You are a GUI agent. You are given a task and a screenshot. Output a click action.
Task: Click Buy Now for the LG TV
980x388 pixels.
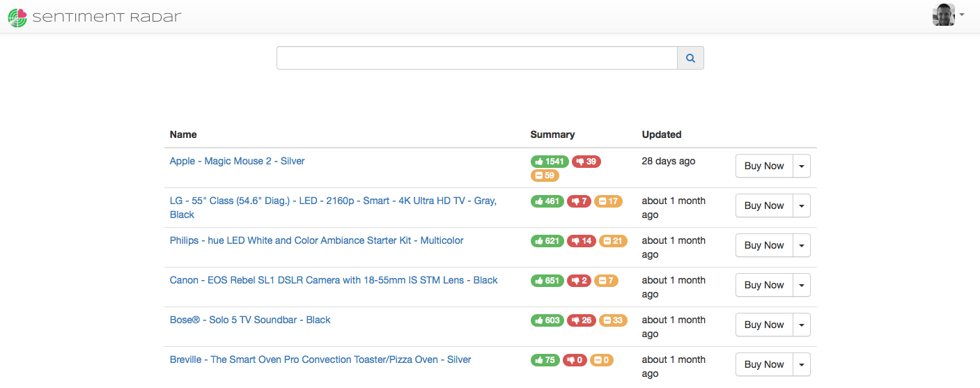(x=764, y=205)
